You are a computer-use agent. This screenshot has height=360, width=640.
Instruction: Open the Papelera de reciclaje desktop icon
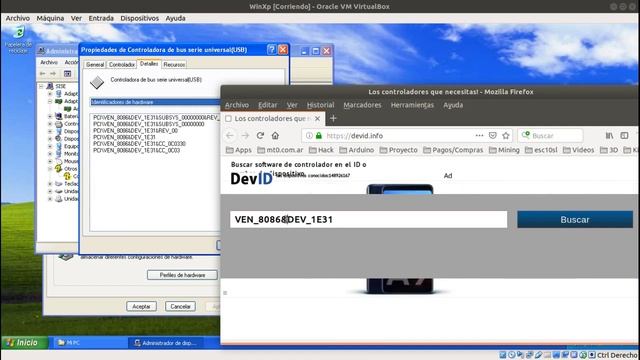tap(18, 39)
